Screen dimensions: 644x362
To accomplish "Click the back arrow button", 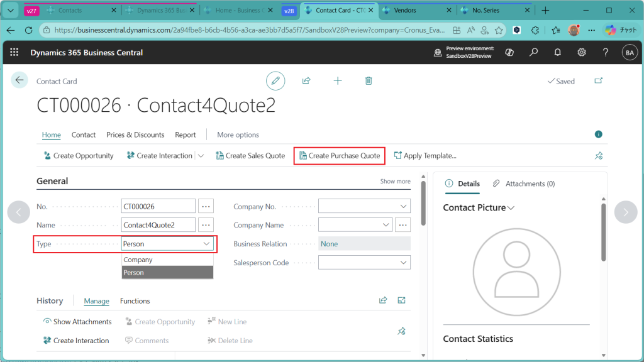I will tap(19, 80).
